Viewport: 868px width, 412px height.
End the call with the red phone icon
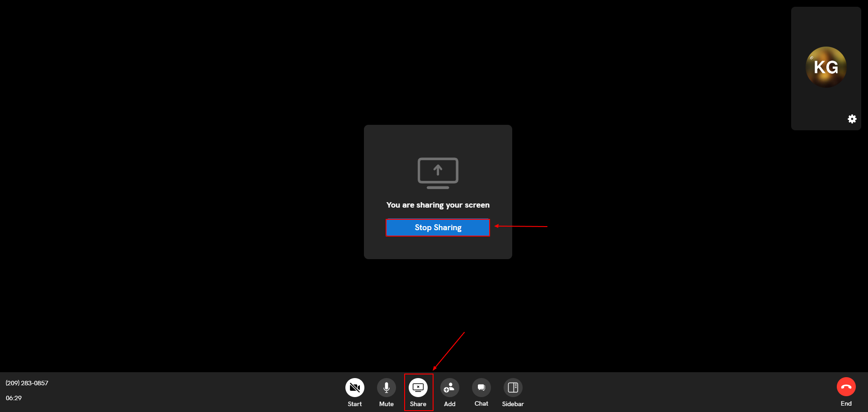click(846, 387)
